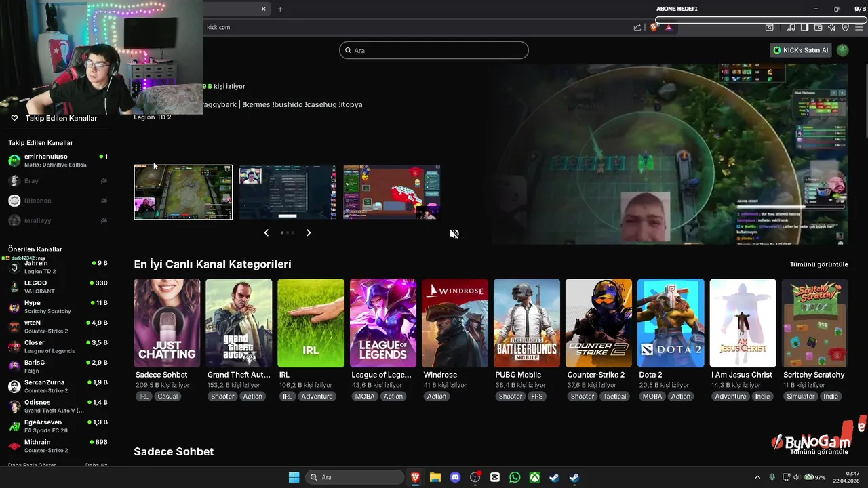
Task: Open the Dota 2 category card
Action: point(671,323)
